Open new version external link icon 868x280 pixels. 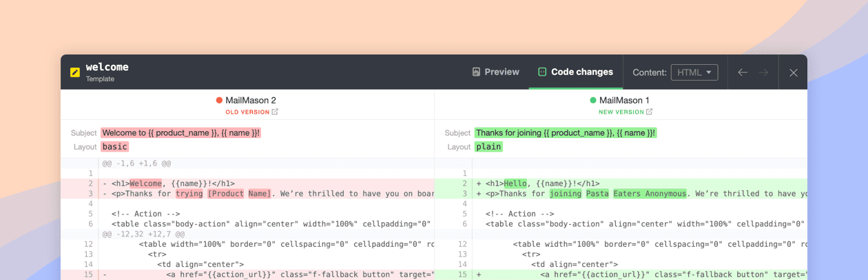tap(649, 112)
